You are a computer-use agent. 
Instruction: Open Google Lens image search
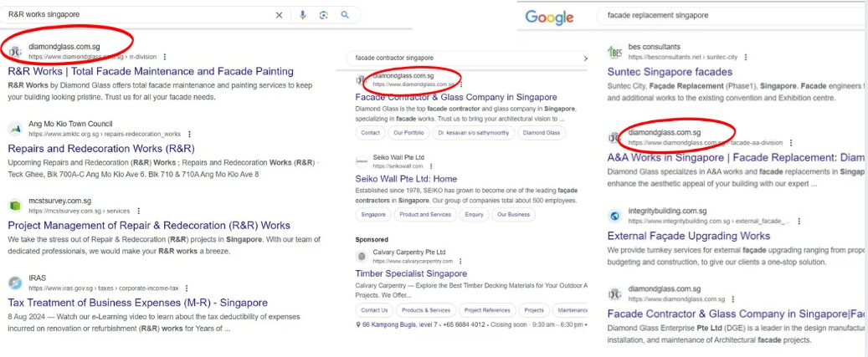pos(323,15)
